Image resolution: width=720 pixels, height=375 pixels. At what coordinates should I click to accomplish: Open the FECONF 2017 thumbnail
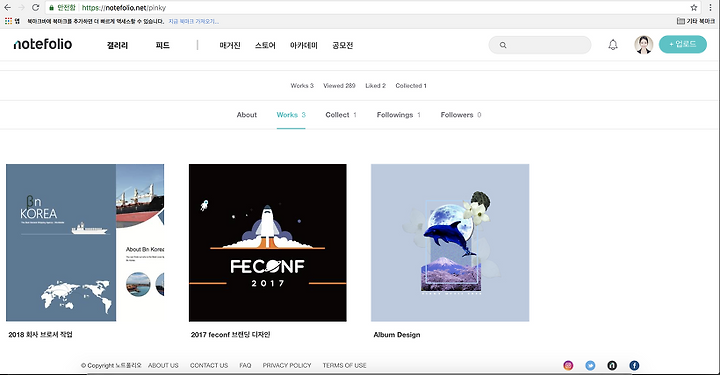pyautogui.click(x=268, y=242)
